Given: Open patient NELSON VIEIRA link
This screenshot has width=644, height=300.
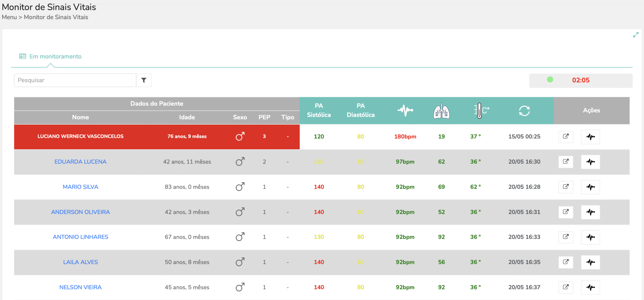Looking at the screenshot, I should tap(80, 287).
